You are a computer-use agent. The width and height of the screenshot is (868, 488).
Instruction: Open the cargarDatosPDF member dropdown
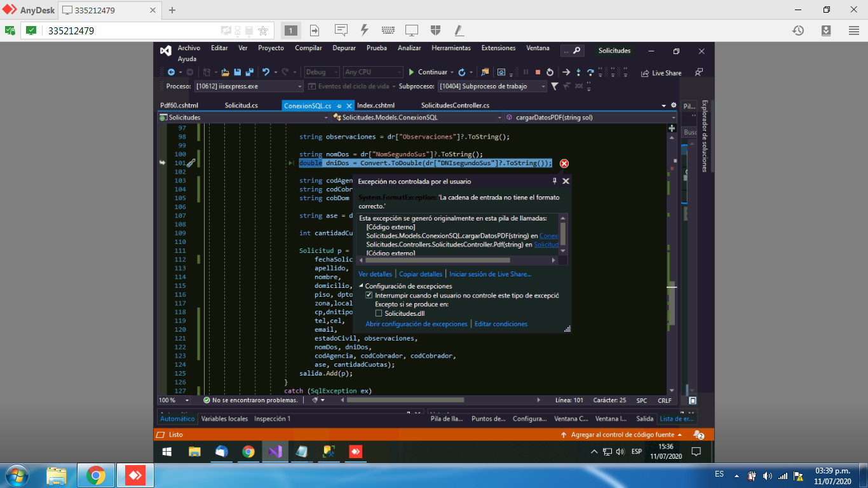pyautogui.click(x=591, y=118)
